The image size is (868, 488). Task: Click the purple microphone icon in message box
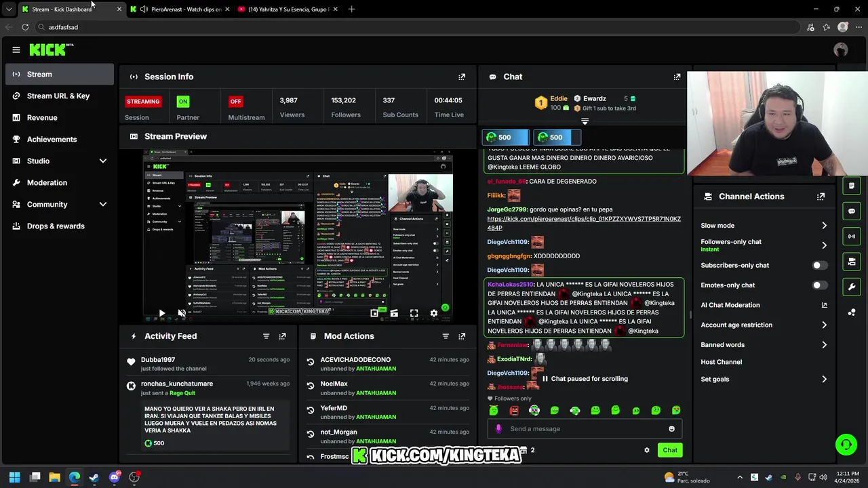(498, 428)
